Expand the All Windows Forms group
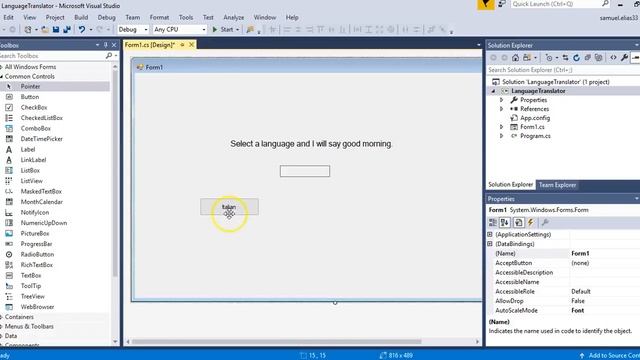Image resolution: width=640 pixels, height=360 pixels. click(x=2, y=67)
